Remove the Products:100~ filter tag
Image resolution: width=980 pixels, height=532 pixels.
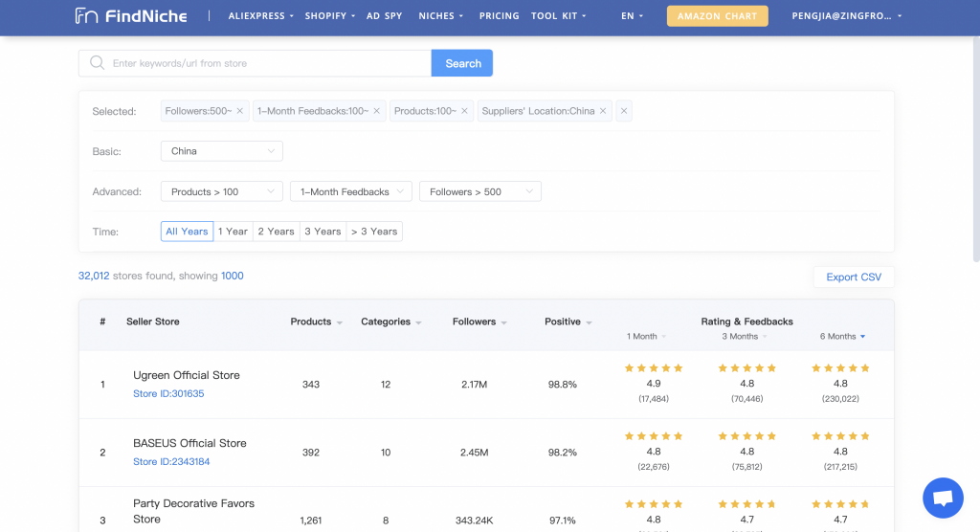[464, 111]
